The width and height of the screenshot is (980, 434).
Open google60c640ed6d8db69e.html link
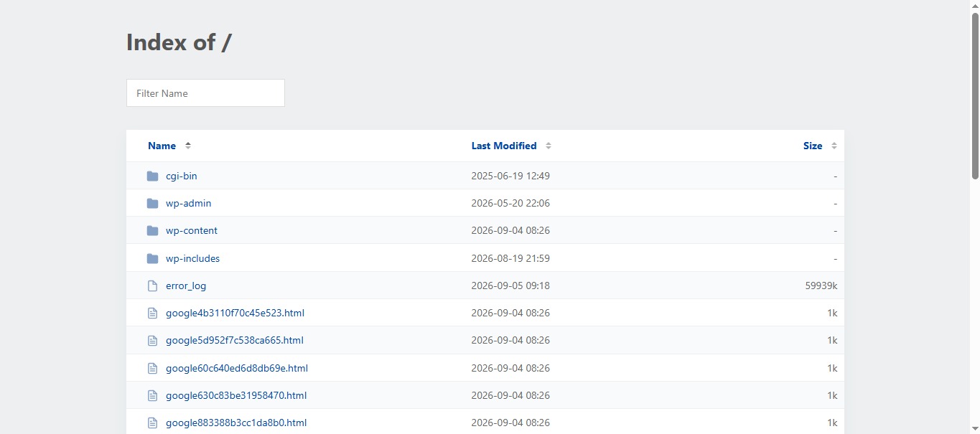pos(237,368)
